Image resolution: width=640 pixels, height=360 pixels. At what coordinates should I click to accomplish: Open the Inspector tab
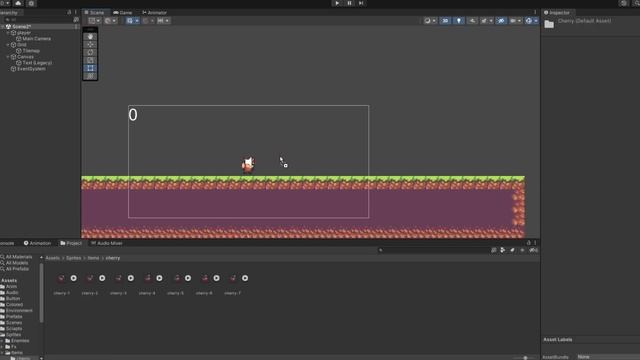557,13
